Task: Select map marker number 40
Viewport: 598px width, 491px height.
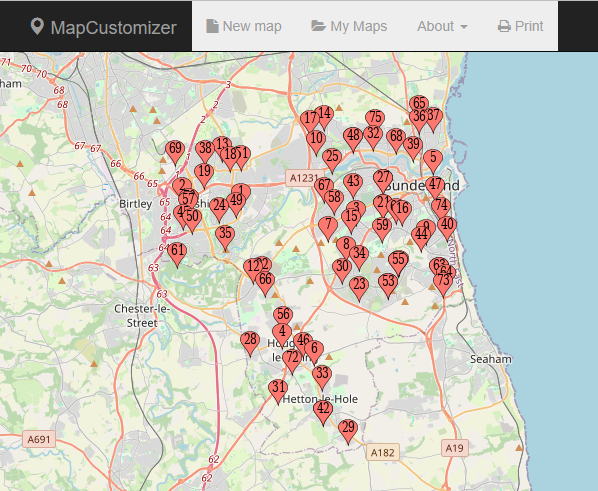Action: pos(447,226)
